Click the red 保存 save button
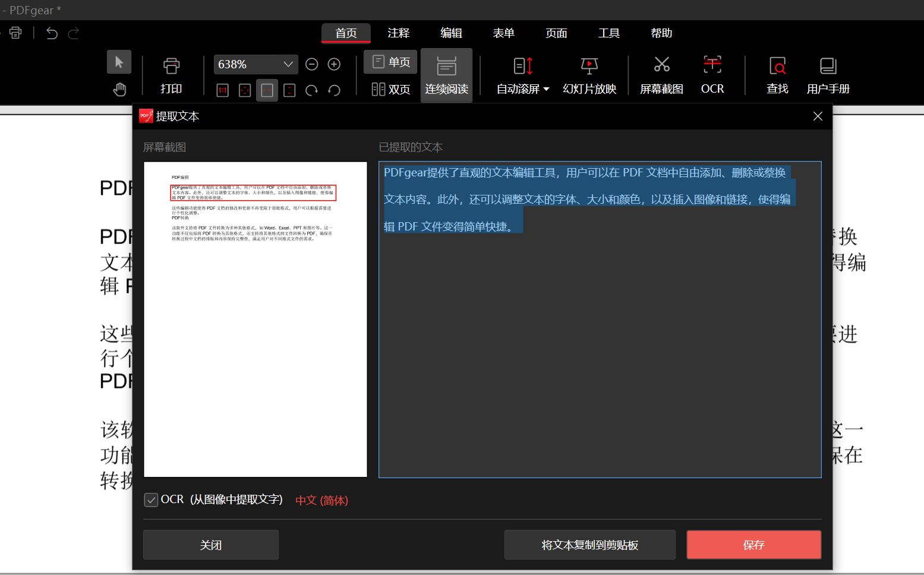This screenshot has width=924, height=575. pos(754,545)
